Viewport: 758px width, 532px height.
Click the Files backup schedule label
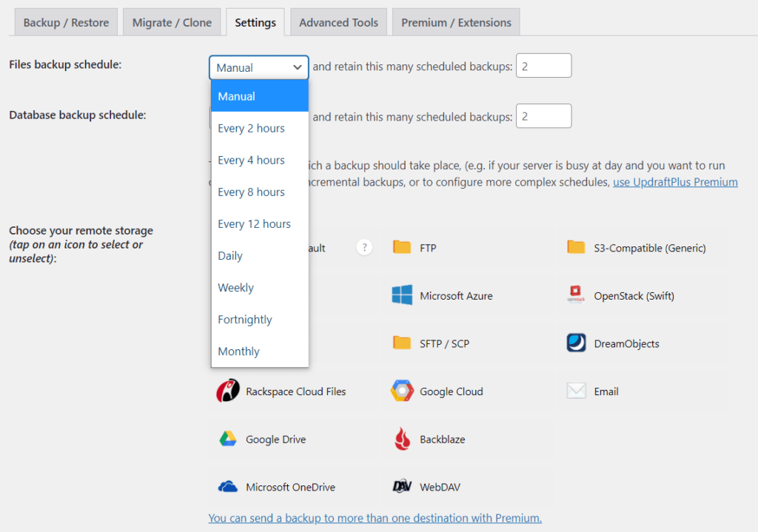pos(65,64)
